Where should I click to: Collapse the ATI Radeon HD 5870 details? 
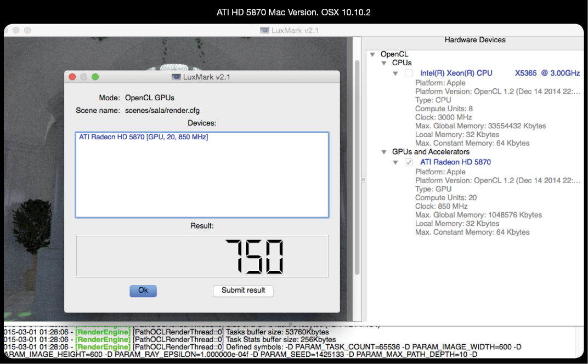pyautogui.click(x=395, y=162)
